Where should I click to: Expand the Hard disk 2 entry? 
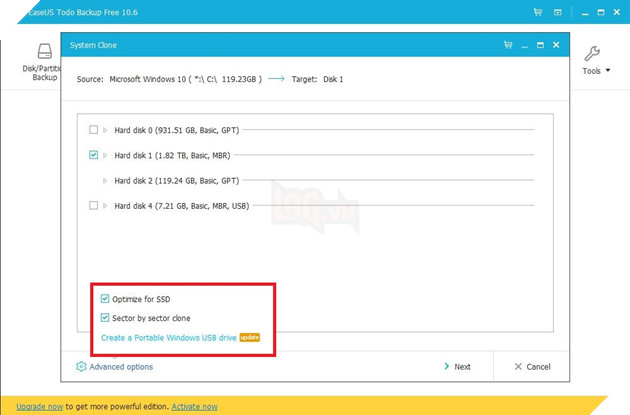[105, 181]
